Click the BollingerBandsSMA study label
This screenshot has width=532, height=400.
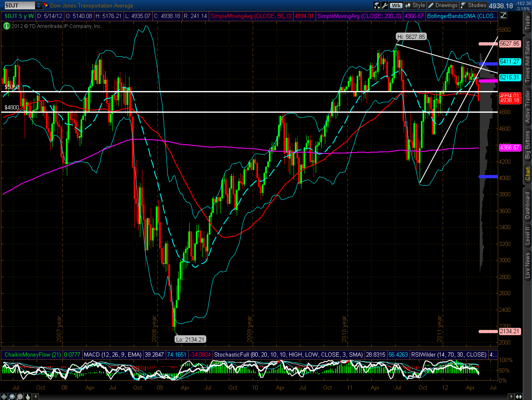coord(462,16)
